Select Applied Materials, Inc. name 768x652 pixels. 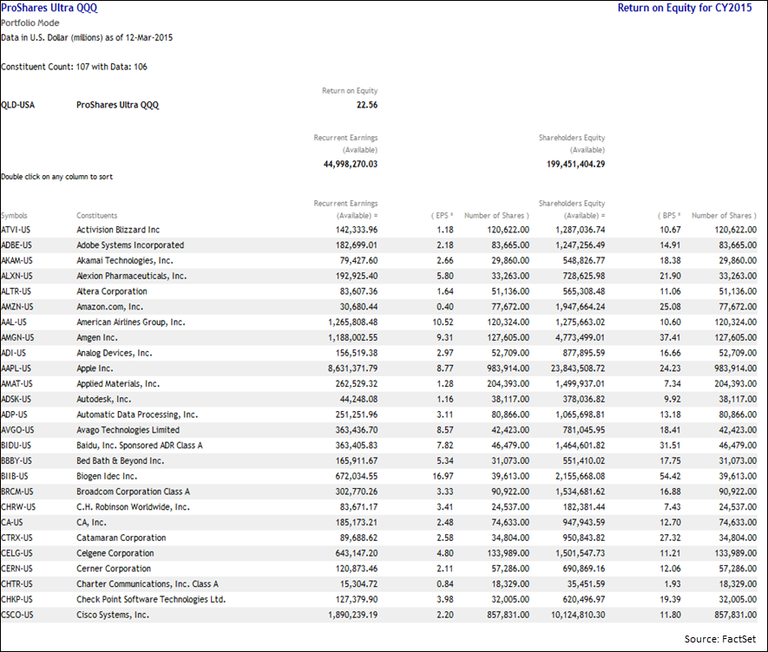pyautogui.click(x=118, y=384)
